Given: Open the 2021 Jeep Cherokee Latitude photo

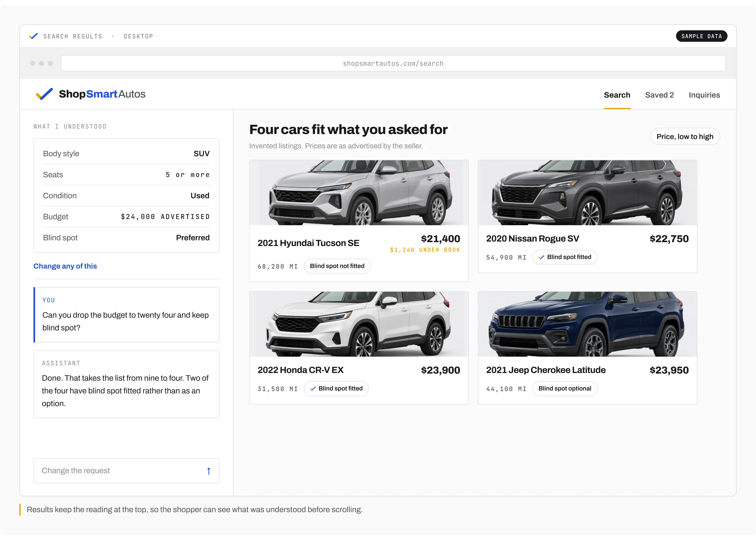Looking at the screenshot, I should [x=587, y=324].
